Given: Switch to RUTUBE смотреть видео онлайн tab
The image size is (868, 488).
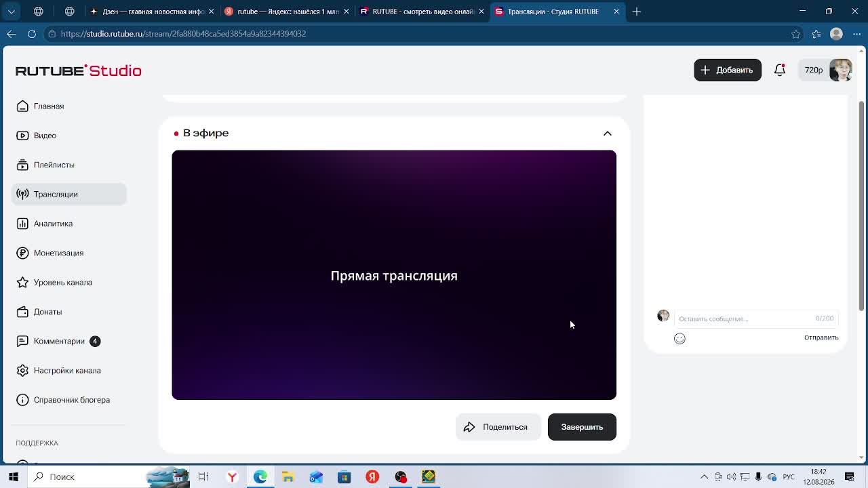Looking at the screenshot, I should coord(420,12).
